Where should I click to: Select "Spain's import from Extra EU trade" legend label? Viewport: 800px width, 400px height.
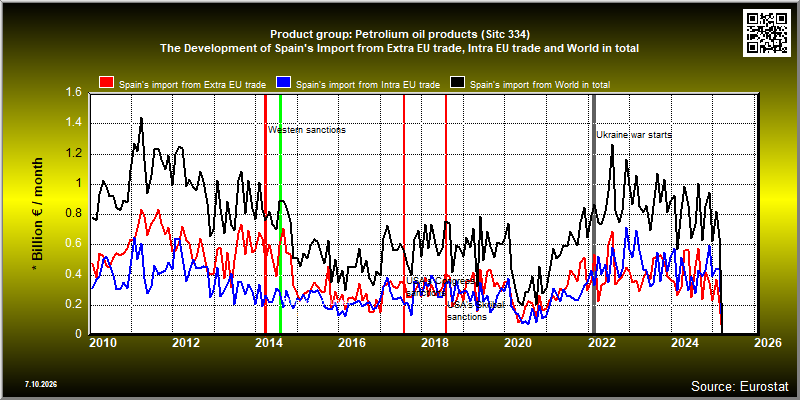[192, 85]
